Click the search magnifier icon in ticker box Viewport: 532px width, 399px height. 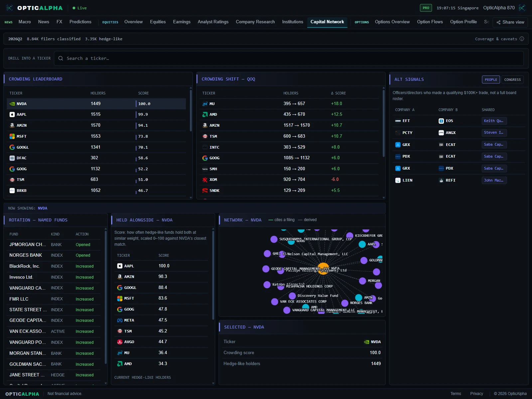pyautogui.click(x=61, y=58)
